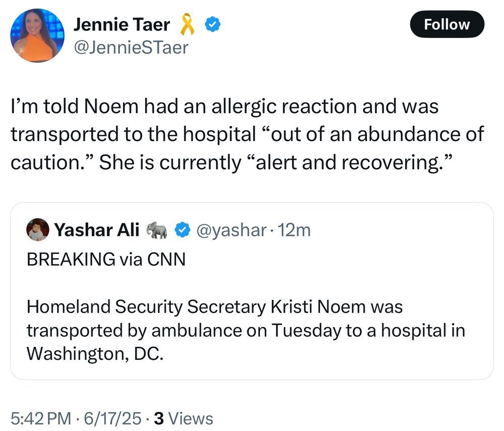Image resolution: width=504 pixels, height=431 pixels.
Task: Click the BREAKING via CNN line
Action: pyautogui.click(x=106, y=259)
